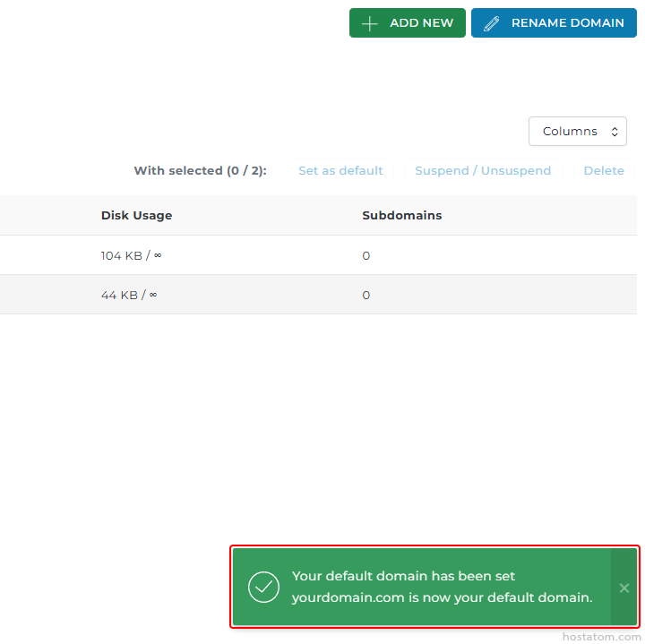Click the checkmark icon in notification
This screenshot has width=645, height=644.
coord(263,588)
